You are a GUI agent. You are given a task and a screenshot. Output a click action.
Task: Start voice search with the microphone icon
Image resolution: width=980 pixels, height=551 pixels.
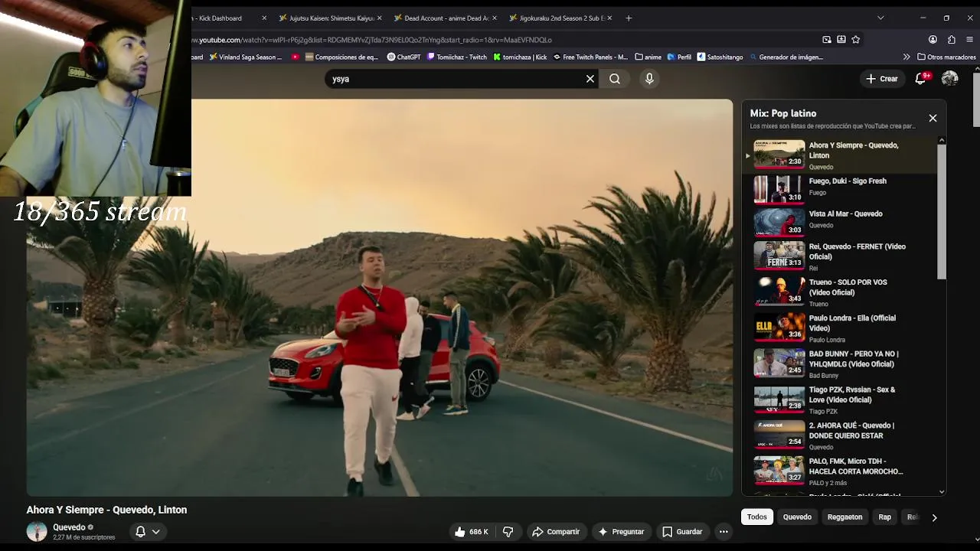(649, 79)
